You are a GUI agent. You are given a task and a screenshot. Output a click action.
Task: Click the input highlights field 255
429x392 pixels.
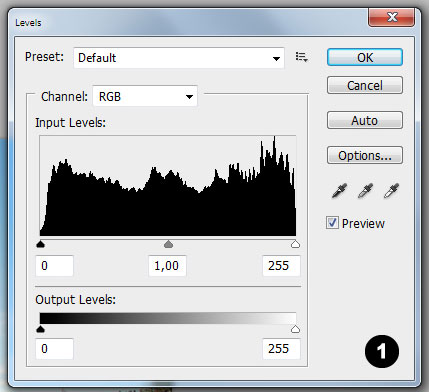[281, 266]
